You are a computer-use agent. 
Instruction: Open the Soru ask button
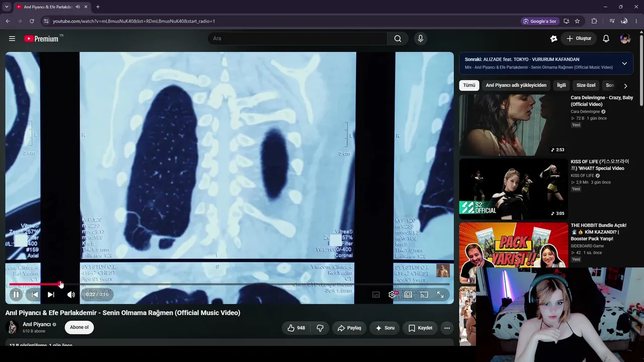click(385, 328)
